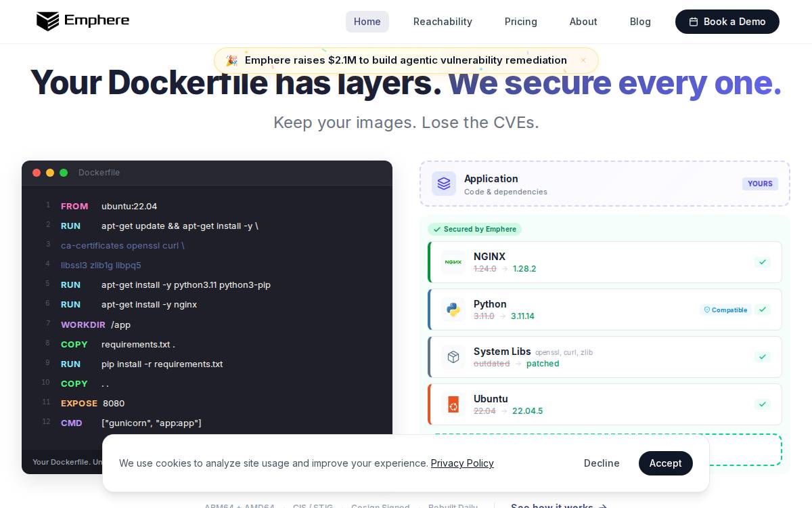Click the Secured by Emphere badge
This screenshot has height=508, width=812.
coord(474,229)
